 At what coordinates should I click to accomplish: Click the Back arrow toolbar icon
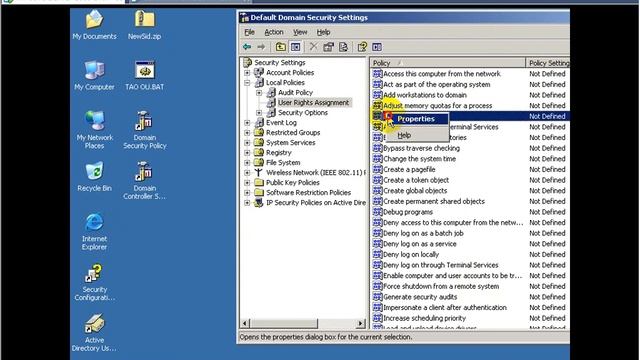[x=247, y=47]
